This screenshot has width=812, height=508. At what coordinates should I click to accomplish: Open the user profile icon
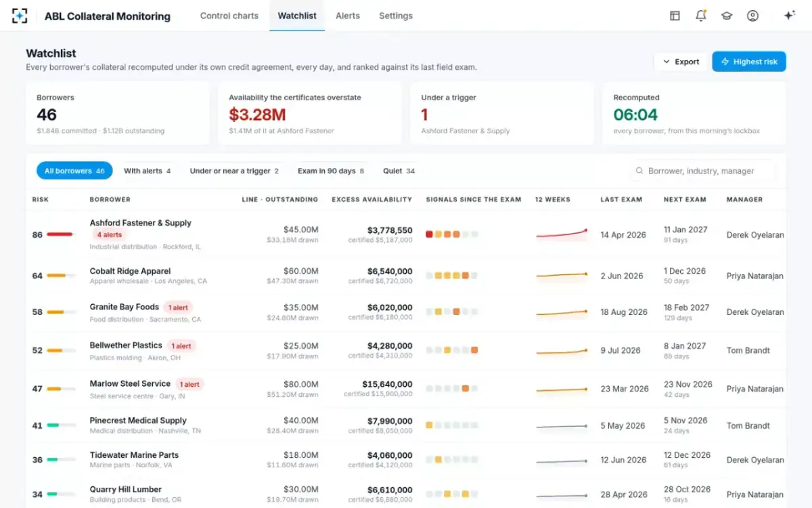[752, 16]
